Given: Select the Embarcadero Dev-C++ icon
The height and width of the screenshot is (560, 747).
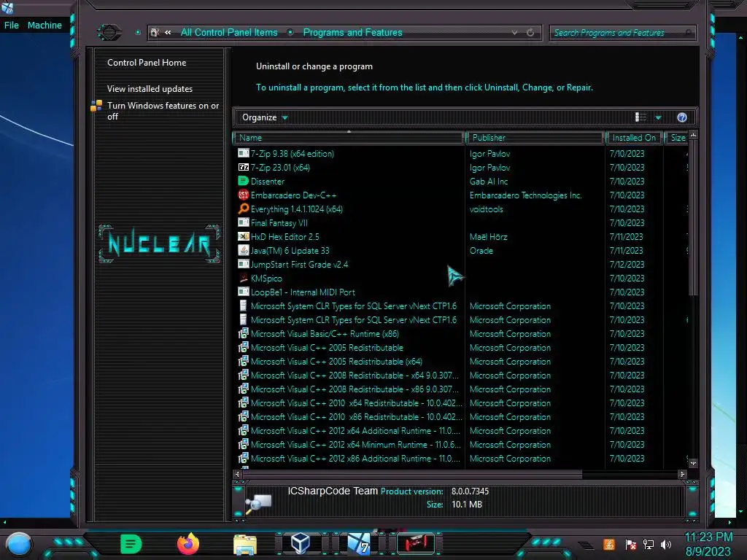Looking at the screenshot, I should point(244,195).
